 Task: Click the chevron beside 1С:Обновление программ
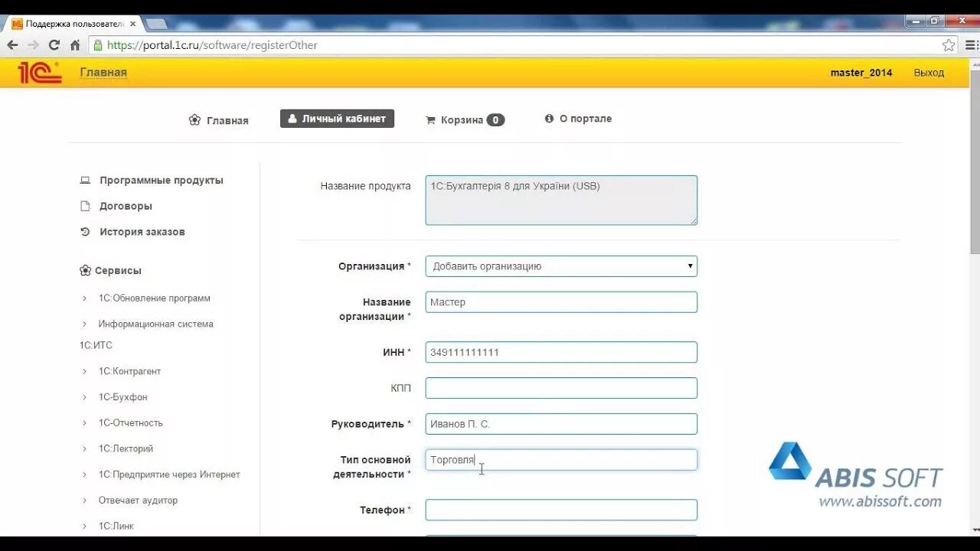point(84,298)
